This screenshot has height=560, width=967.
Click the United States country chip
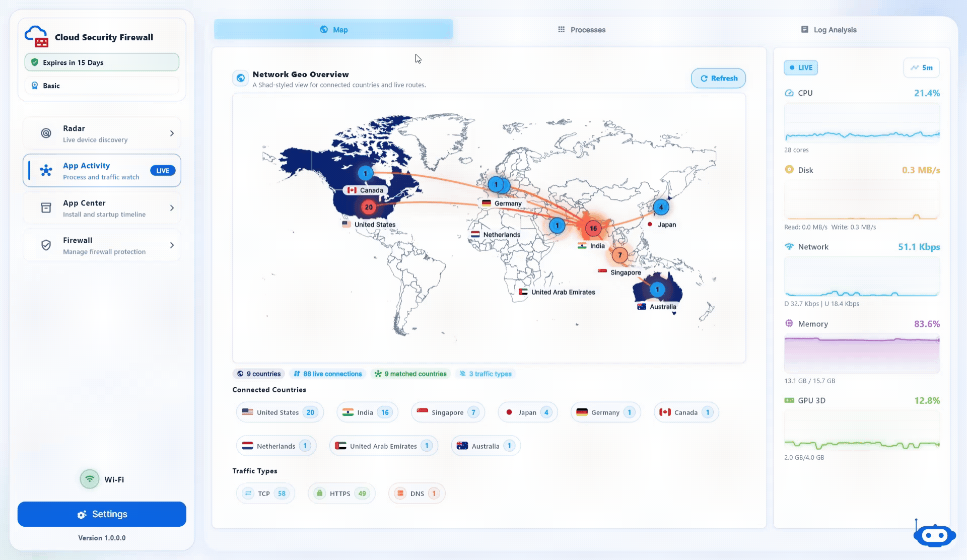(x=280, y=412)
